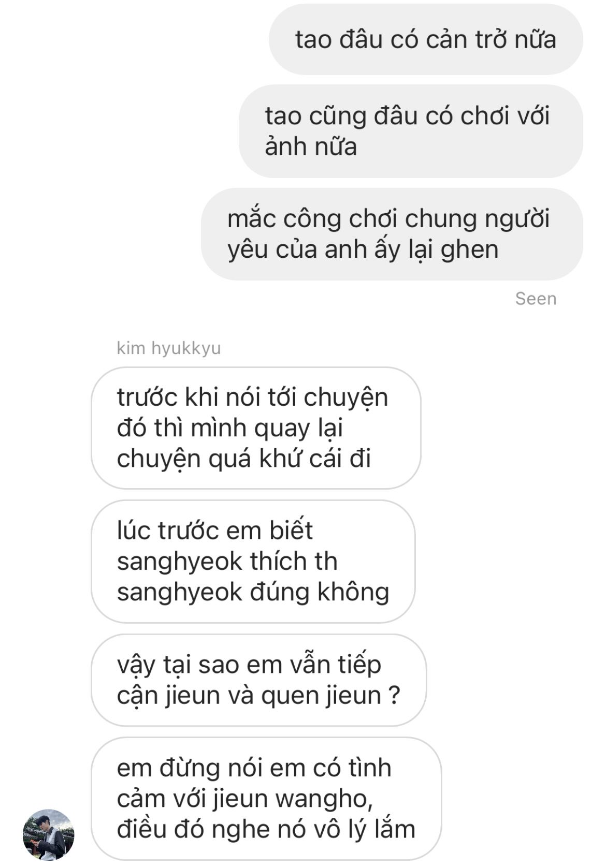The image size is (606, 868).
Task: Click the line 'sanghyeok đúng không'
Action: [x=253, y=592]
